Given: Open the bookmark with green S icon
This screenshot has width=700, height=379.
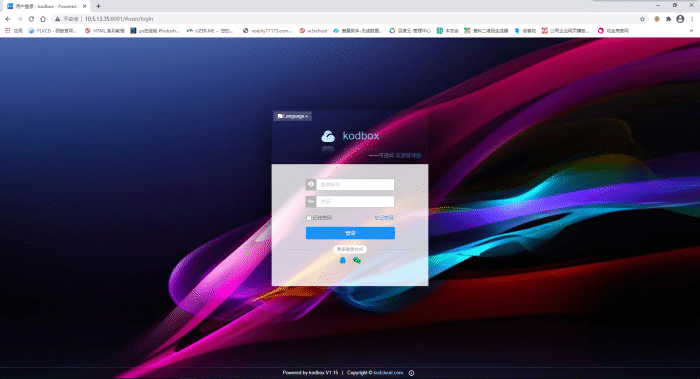Looking at the screenshot, I should [447, 31].
